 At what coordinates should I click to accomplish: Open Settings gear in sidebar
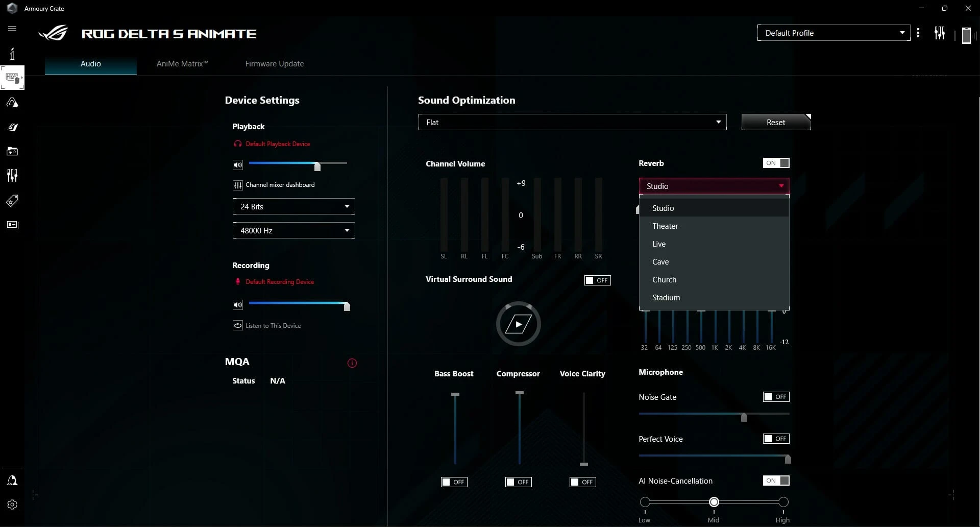(x=12, y=505)
